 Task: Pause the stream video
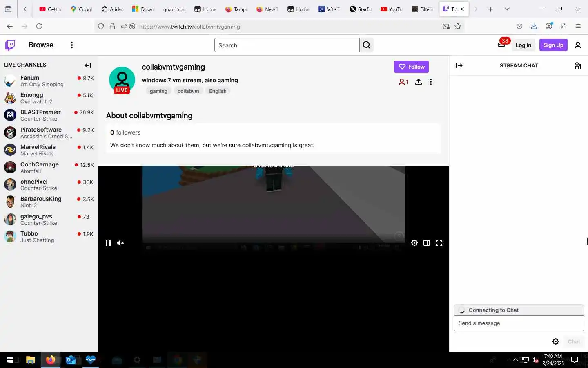(x=108, y=243)
